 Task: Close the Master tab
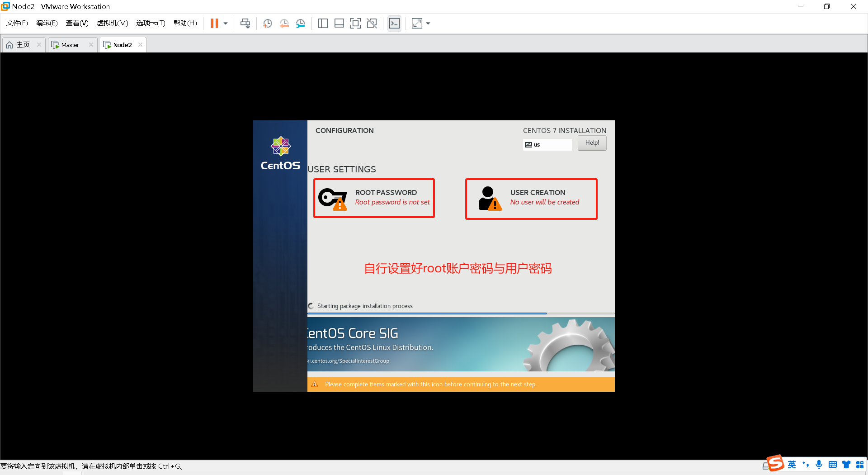(x=91, y=44)
